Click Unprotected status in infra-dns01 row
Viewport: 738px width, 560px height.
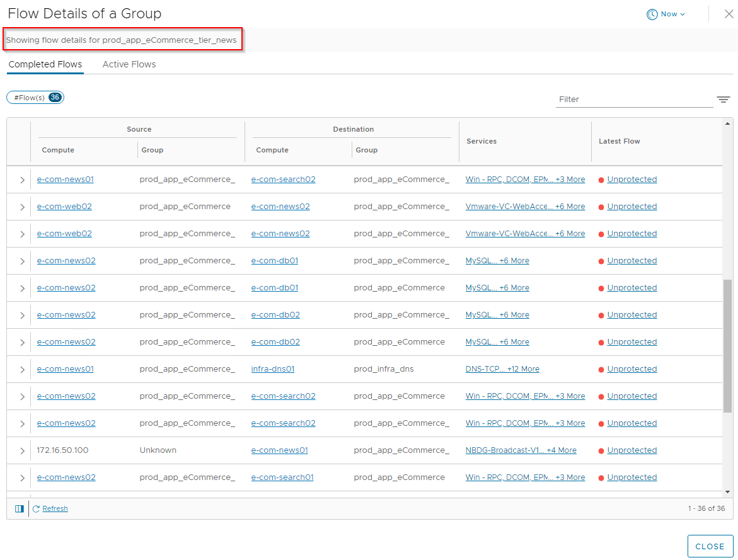pyautogui.click(x=631, y=369)
